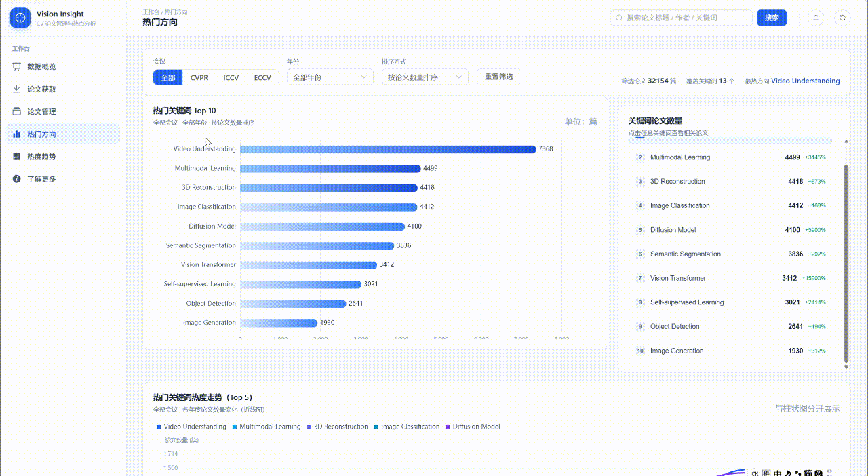The width and height of the screenshot is (868, 476).
Task: Click the info icon beside 了解更多
Action: [16, 179]
